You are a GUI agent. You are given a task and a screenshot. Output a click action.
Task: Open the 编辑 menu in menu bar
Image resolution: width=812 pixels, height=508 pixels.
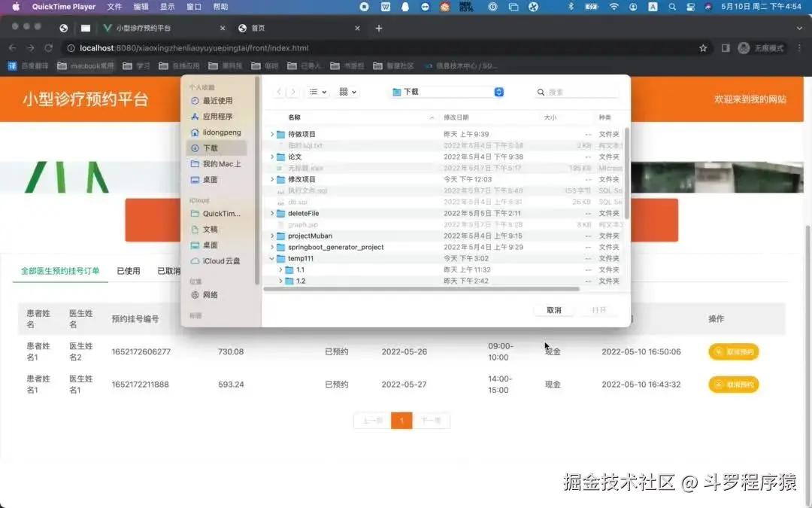click(141, 7)
